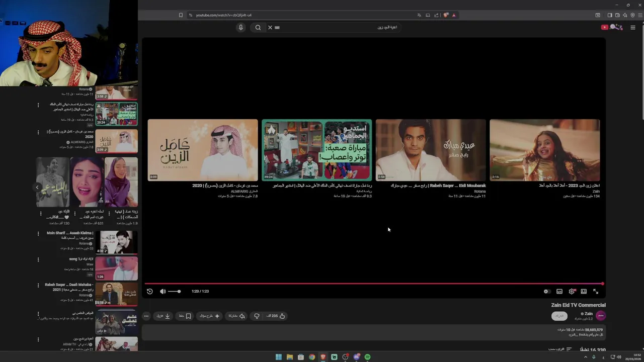Open more actions three-dot menu below video
The image size is (644, 362).
click(146, 316)
